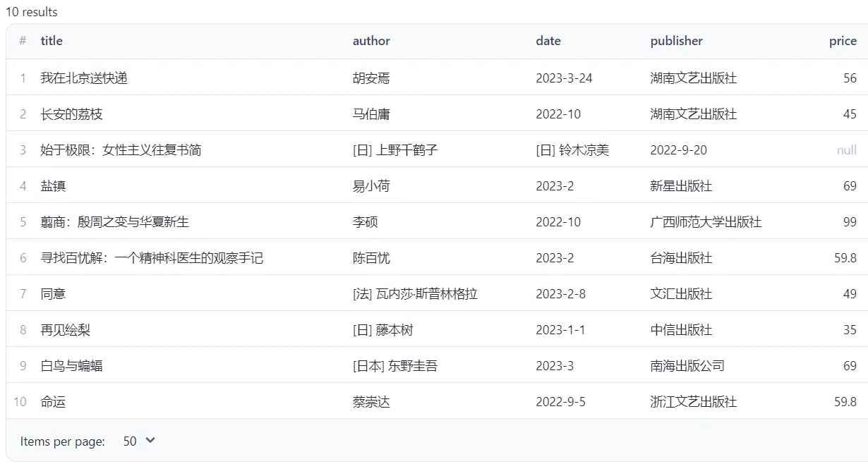Click the date column header
The image size is (868, 464).
point(548,41)
